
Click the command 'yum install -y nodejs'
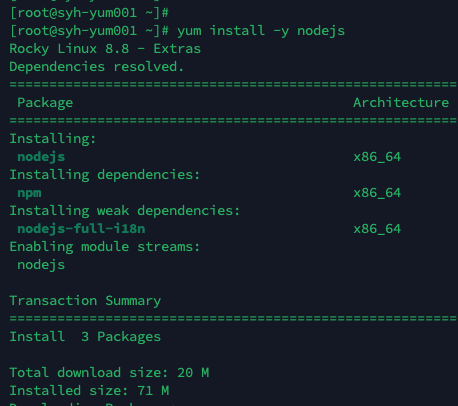[261, 31]
